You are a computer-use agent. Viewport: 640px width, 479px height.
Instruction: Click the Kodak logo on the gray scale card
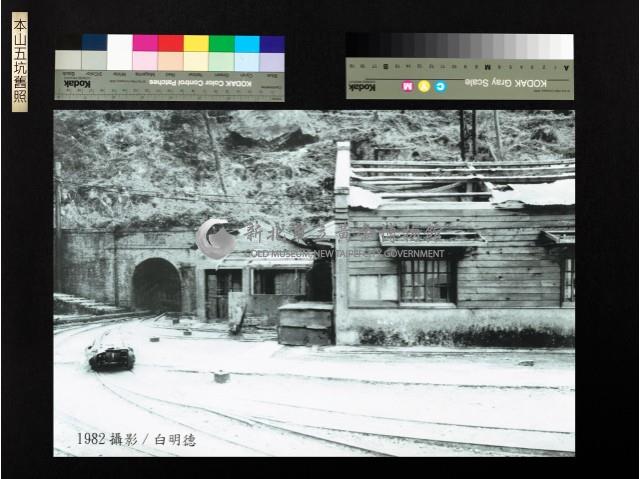pos(362,87)
